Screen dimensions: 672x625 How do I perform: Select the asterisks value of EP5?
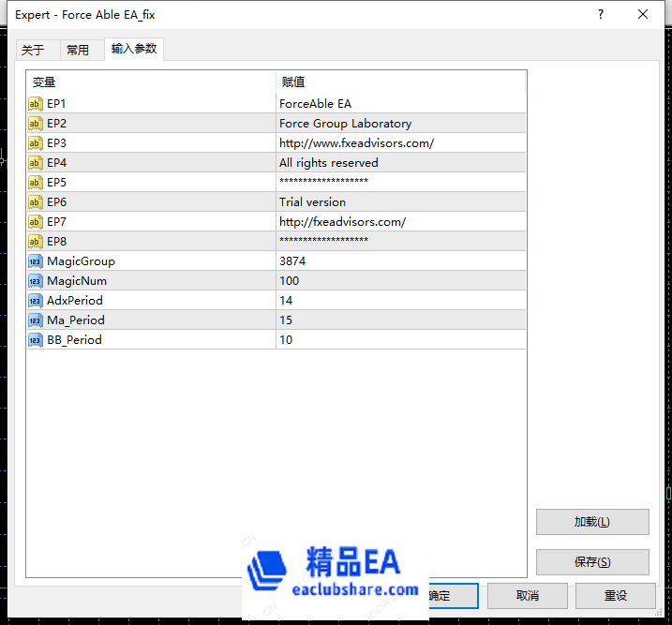point(323,181)
